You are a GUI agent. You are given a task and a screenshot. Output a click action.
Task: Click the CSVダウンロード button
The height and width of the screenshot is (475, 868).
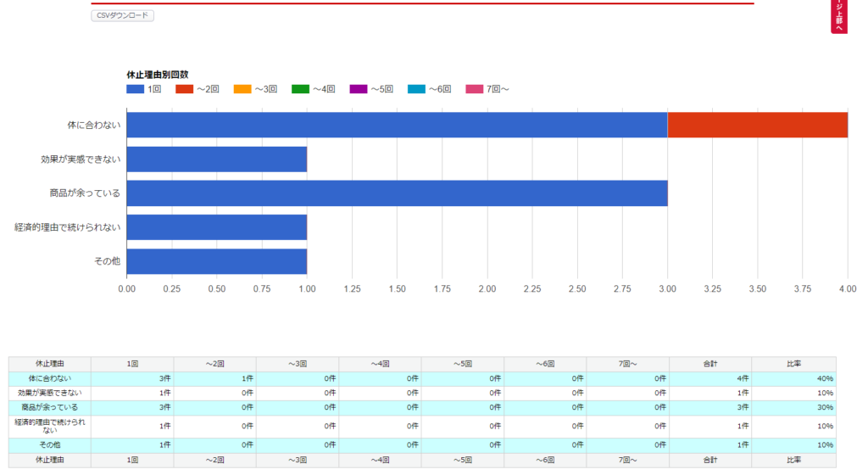pyautogui.click(x=122, y=15)
